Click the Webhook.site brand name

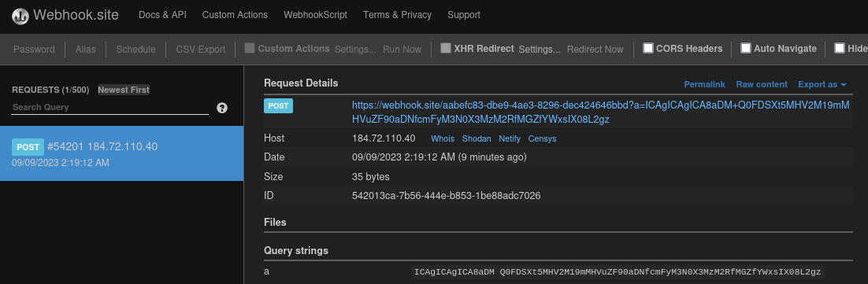(76, 15)
